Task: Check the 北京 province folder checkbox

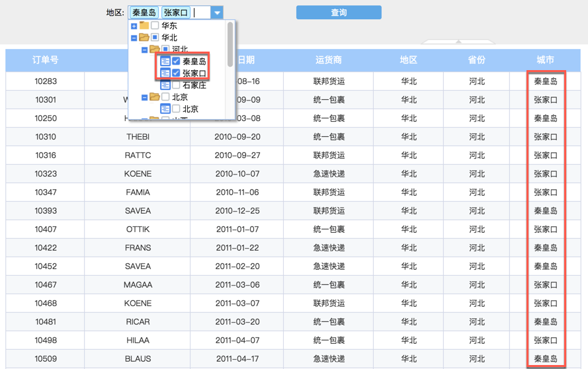Action: [165, 97]
